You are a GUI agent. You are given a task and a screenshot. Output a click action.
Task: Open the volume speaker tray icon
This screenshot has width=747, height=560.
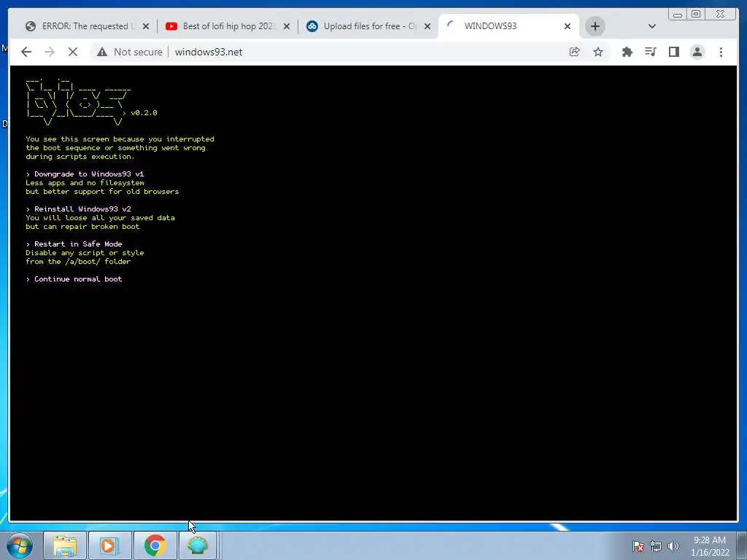[673, 546]
